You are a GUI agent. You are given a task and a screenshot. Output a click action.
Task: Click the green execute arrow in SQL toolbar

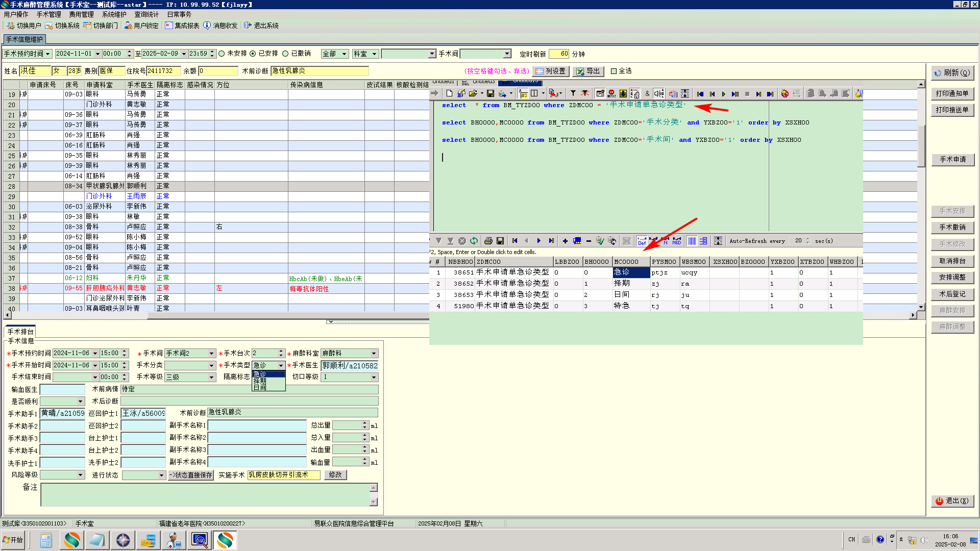click(x=723, y=94)
